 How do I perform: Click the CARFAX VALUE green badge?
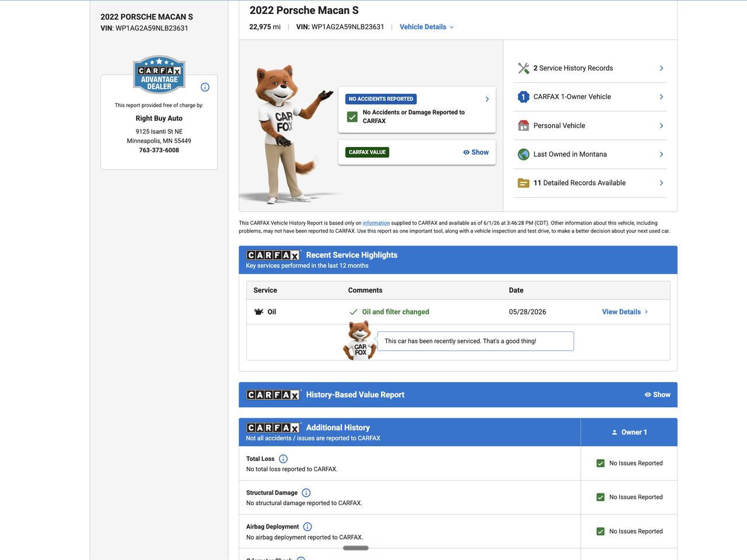pyautogui.click(x=368, y=152)
